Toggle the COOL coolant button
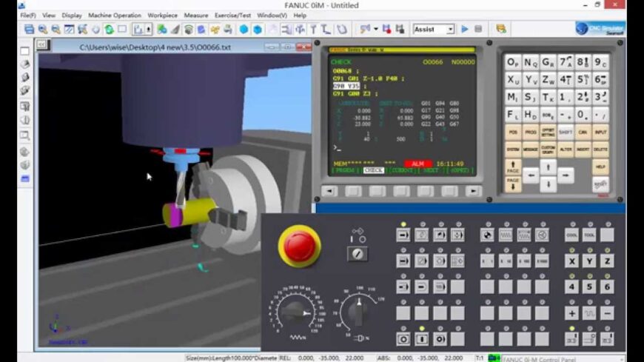This screenshot has height=362, width=644. (571, 235)
